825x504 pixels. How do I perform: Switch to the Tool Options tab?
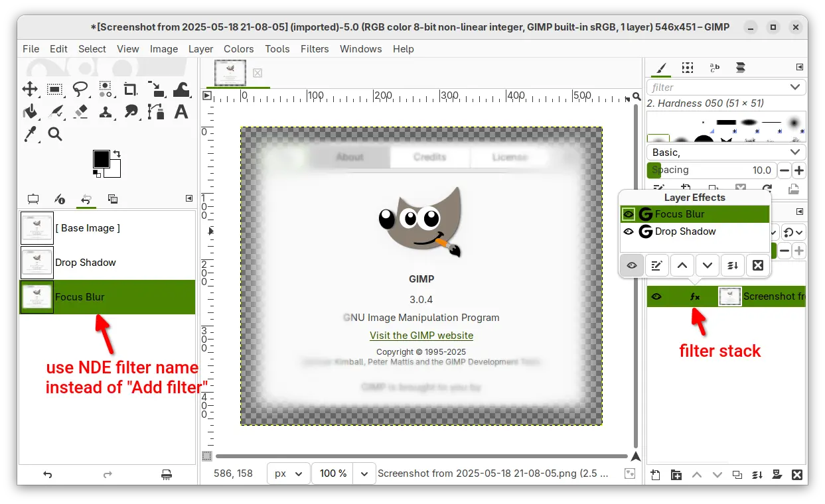point(33,199)
